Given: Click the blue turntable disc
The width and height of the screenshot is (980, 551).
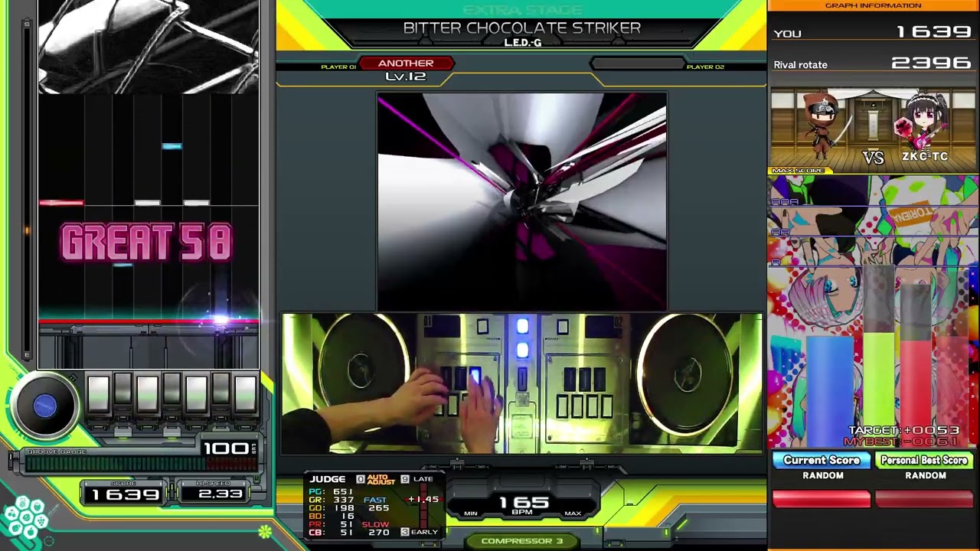Looking at the screenshot, I should coord(44,406).
